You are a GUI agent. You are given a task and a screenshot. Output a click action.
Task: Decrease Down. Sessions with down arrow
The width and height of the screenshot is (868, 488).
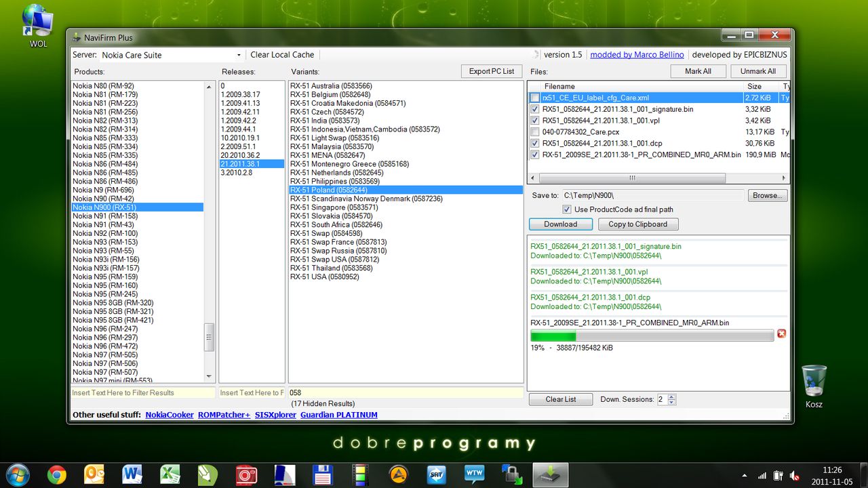pyautogui.click(x=672, y=403)
